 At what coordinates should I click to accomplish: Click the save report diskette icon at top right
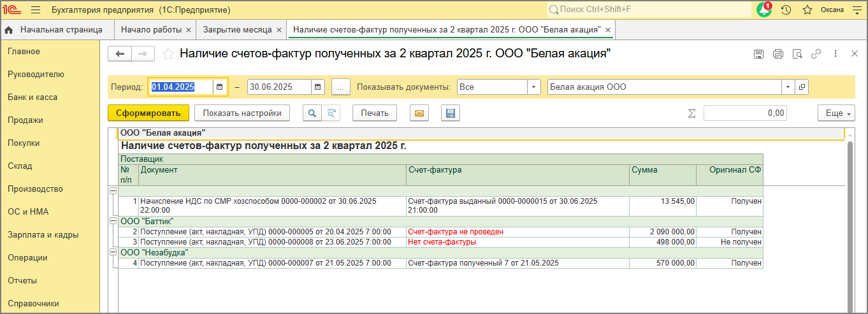coord(758,54)
